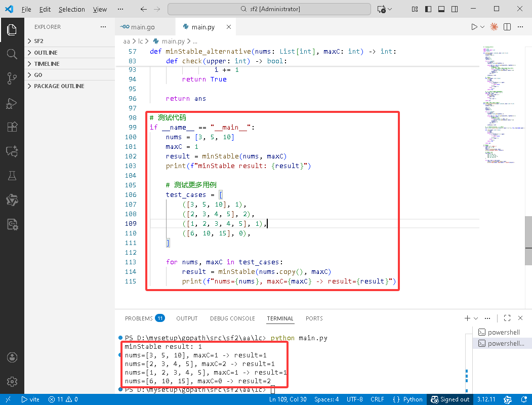Change file encoding via UTF-8
Screen dimensions: 532x405
[354, 399]
